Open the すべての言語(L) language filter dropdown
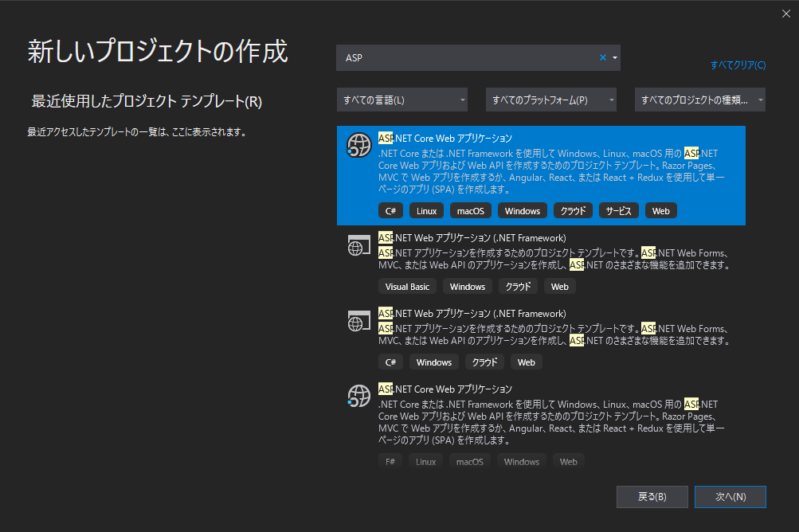The image size is (799, 532). pos(402,100)
